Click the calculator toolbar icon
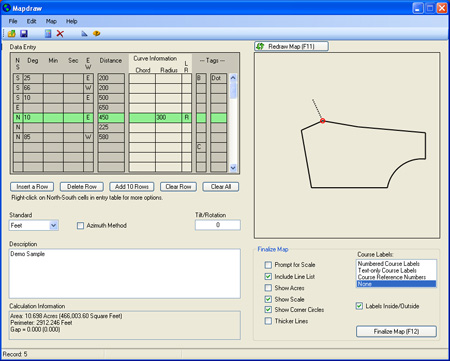Viewport: 450px width, 361px height. (48, 33)
